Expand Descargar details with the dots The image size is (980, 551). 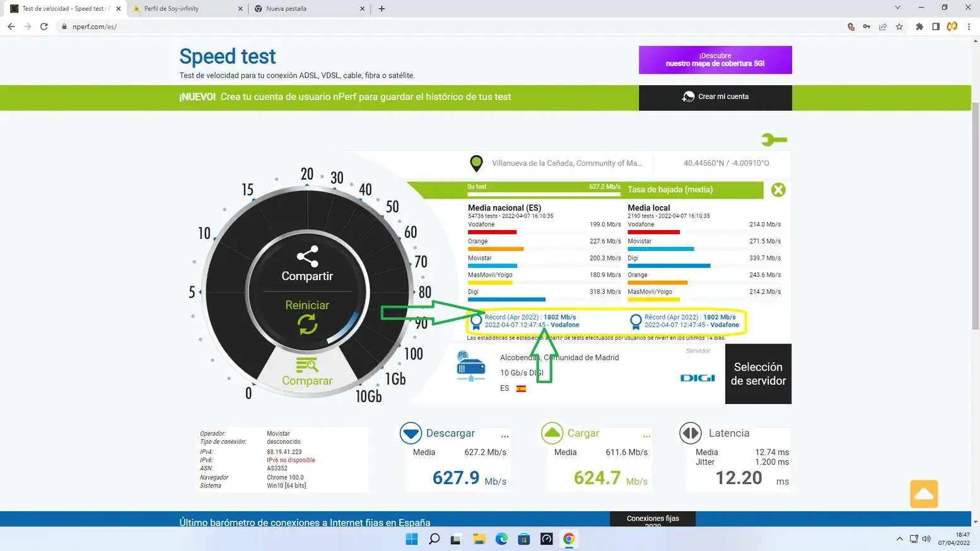(x=505, y=435)
